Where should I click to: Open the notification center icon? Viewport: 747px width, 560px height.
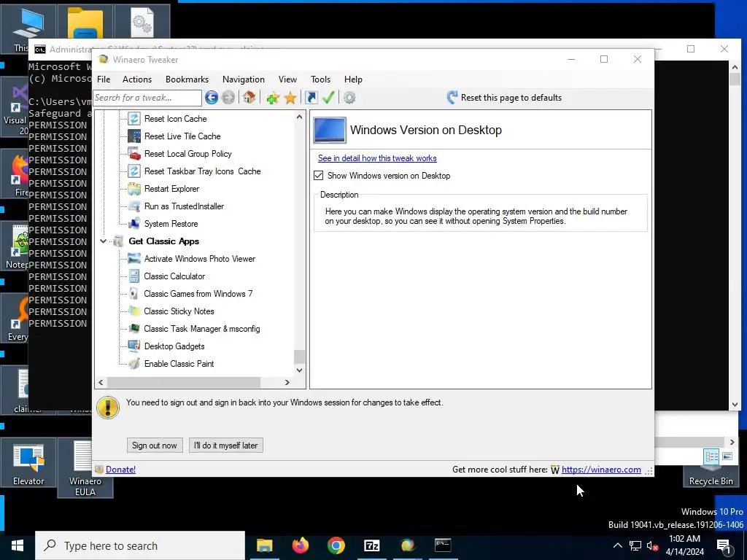(724, 545)
